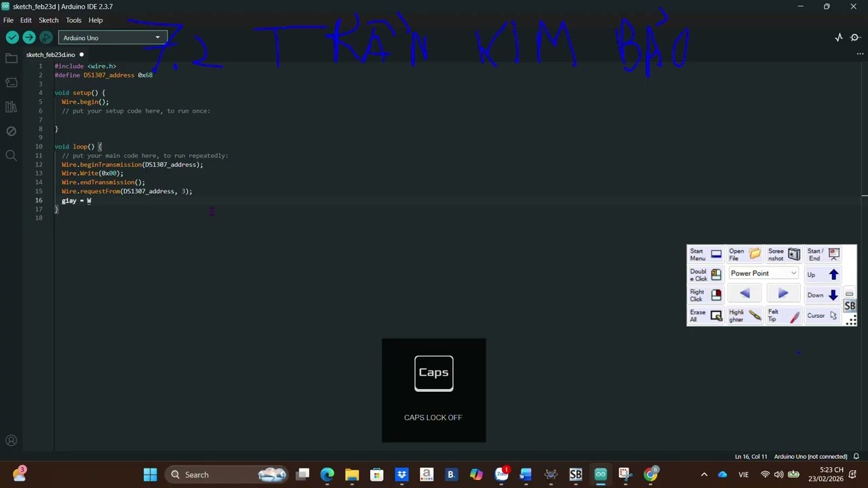Screen dimensions: 868x488
Task: Click the taskbar Search box
Action: tap(227, 474)
